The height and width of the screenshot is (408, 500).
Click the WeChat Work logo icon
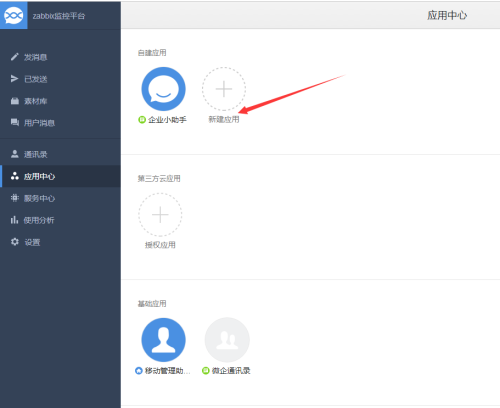tap(13, 15)
